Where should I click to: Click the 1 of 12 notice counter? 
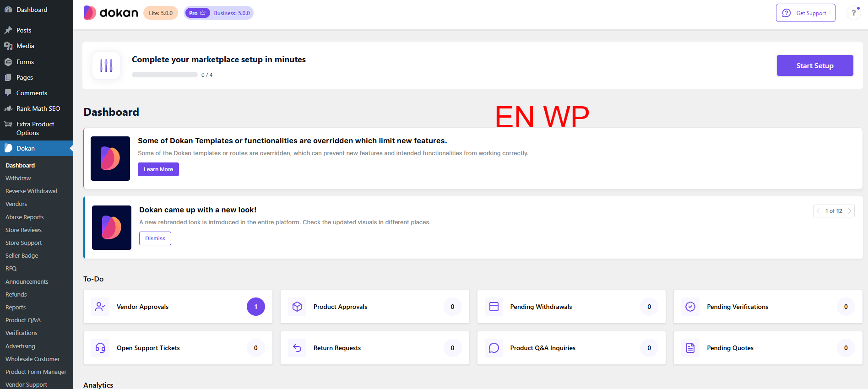coord(834,211)
